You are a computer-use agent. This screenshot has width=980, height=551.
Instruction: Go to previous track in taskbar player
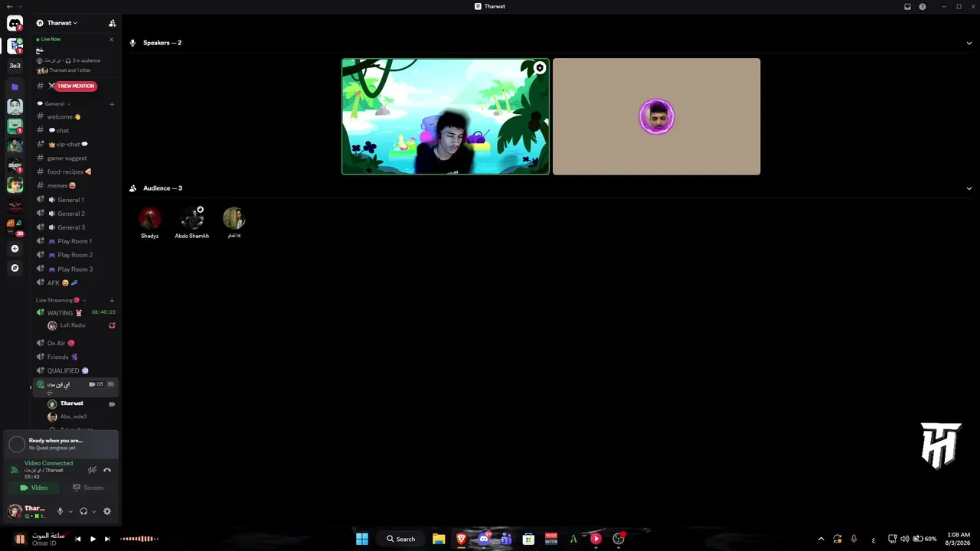click(77, 539)
